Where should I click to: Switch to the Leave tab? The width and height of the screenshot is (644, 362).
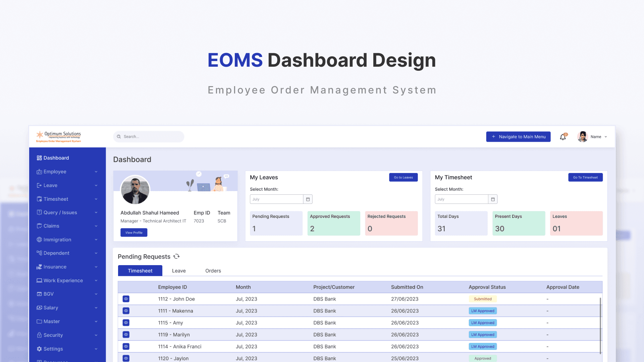179,271
